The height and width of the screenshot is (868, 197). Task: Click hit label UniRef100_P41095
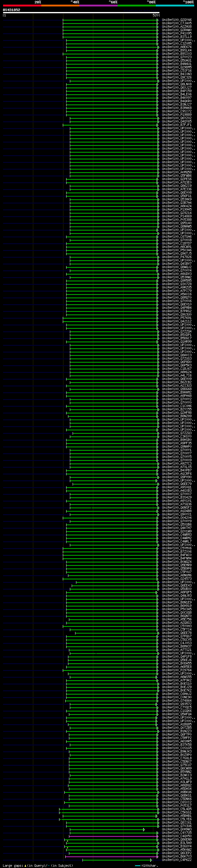(x=177, y=33)
